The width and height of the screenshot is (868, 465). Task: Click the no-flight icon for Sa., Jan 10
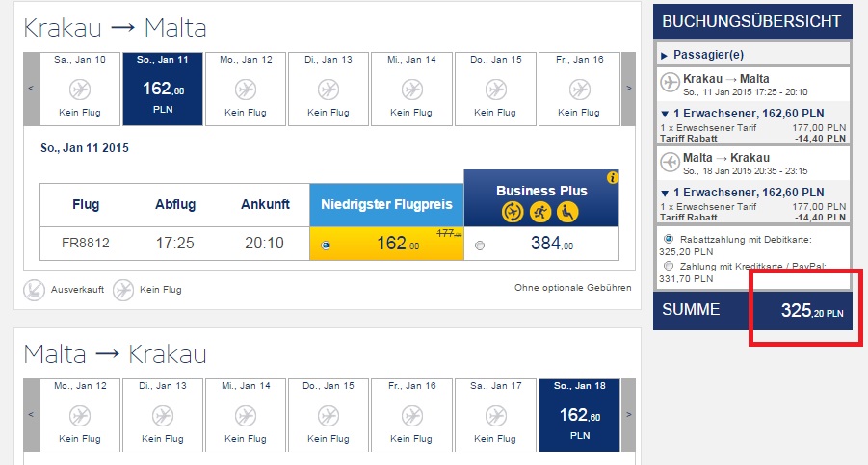[81, 90]
